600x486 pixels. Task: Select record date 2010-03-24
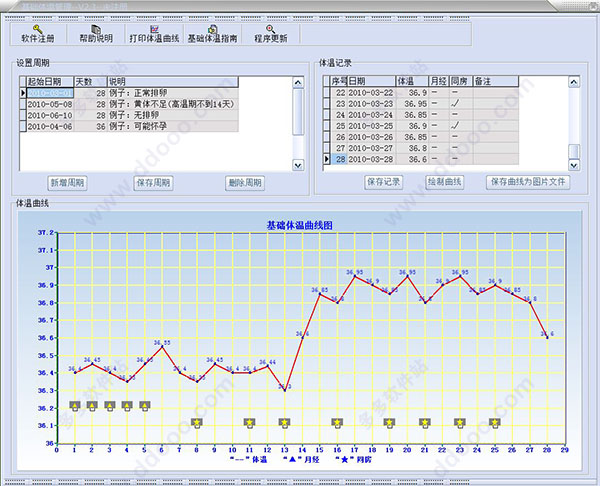point(370,115)
